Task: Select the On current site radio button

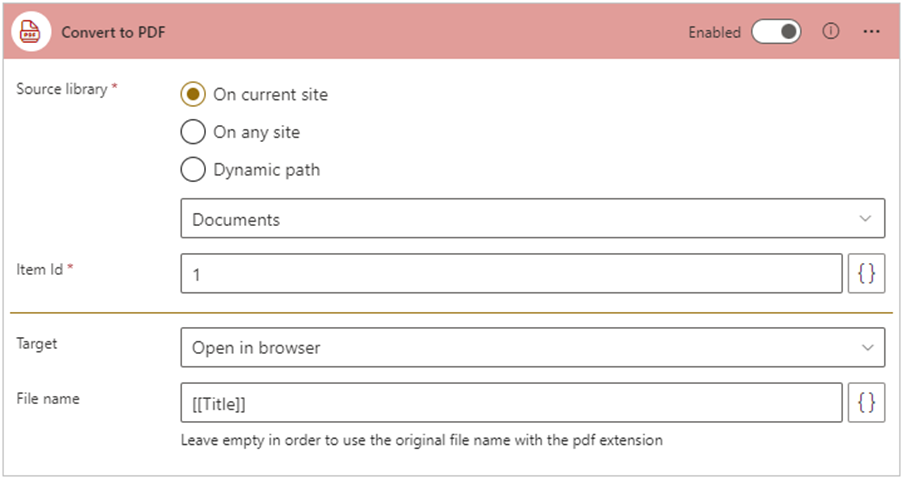Action: (x=193, y=95)
